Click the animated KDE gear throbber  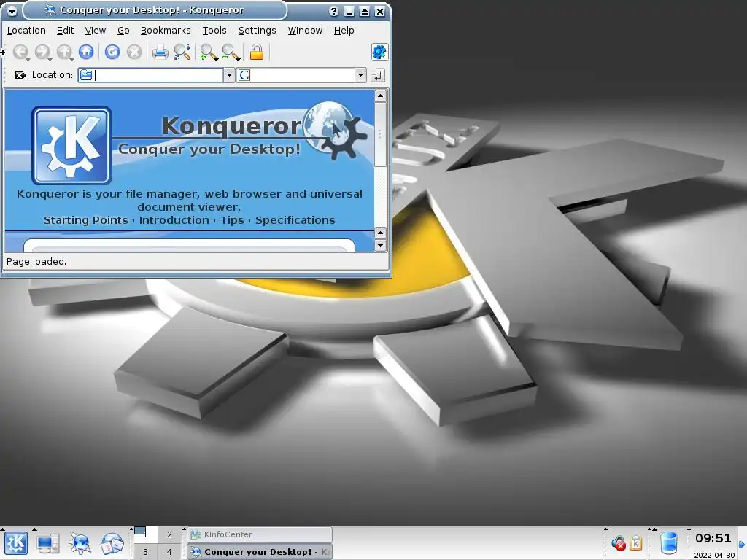pos(379,52)
